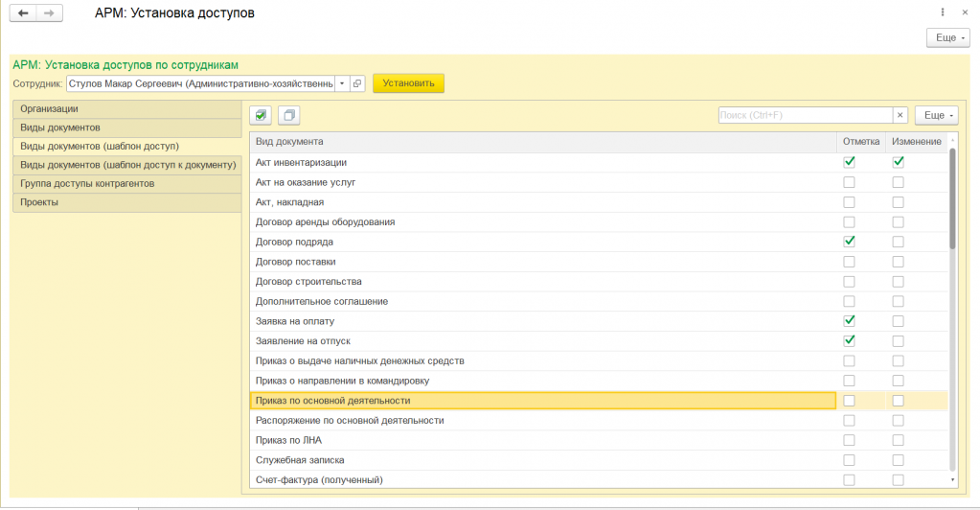Uncheck Отметка for Заявка на оплату

pos(849,321)
